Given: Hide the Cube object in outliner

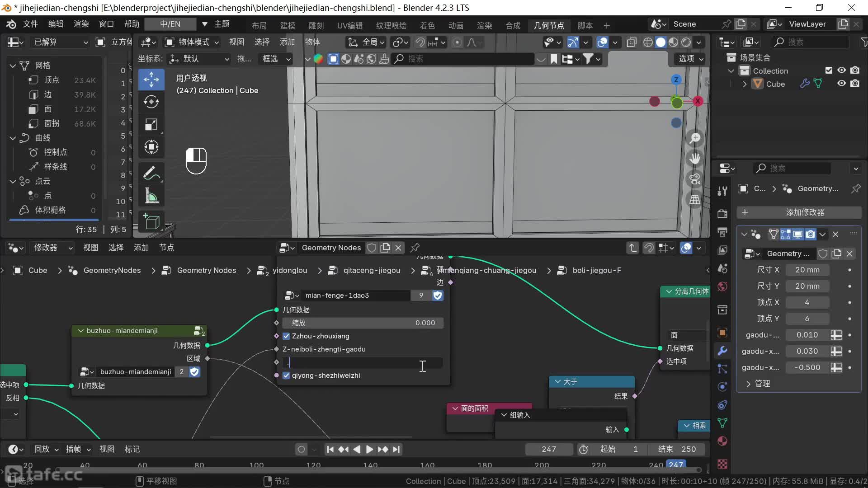Looking at the screenshot, I should coord(841,84).
